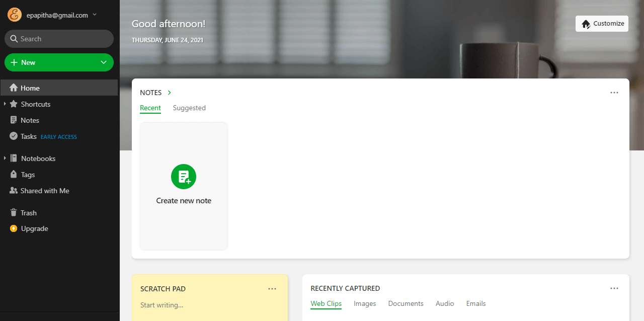Open Shared with Me section
This screenshot has height=321, width=644.
click(x=44, y=190)
